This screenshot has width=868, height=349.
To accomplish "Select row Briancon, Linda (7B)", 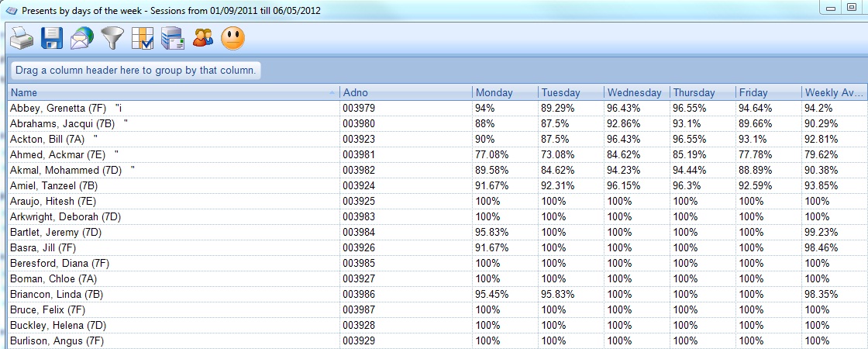I will click(438, 294).
